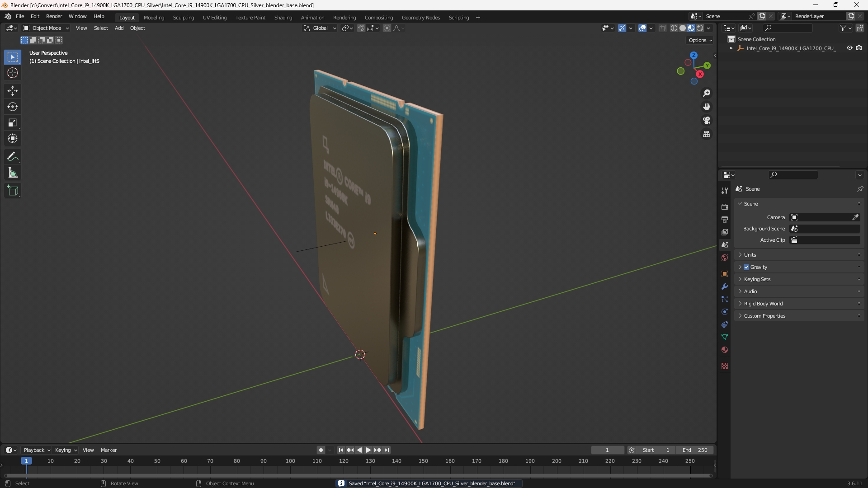Open the Output properties tab

(x=725, y=219)
